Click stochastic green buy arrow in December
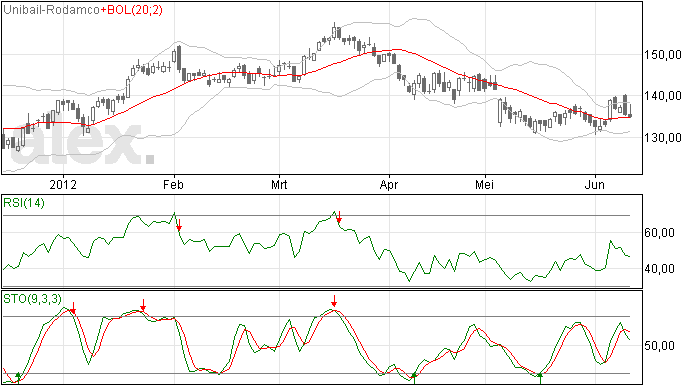This screenshot has width=690, height=387. click(x=18, y=377)
